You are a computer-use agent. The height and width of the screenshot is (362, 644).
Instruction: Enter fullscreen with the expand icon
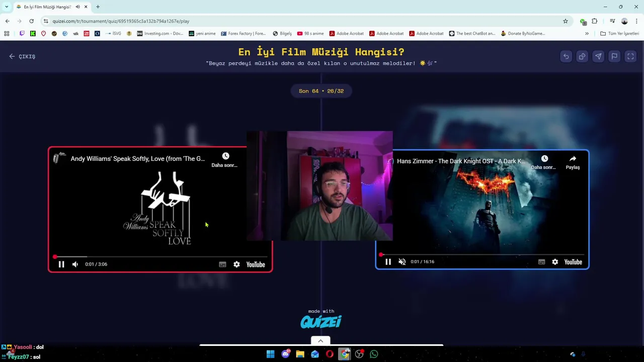pos(630,56)
